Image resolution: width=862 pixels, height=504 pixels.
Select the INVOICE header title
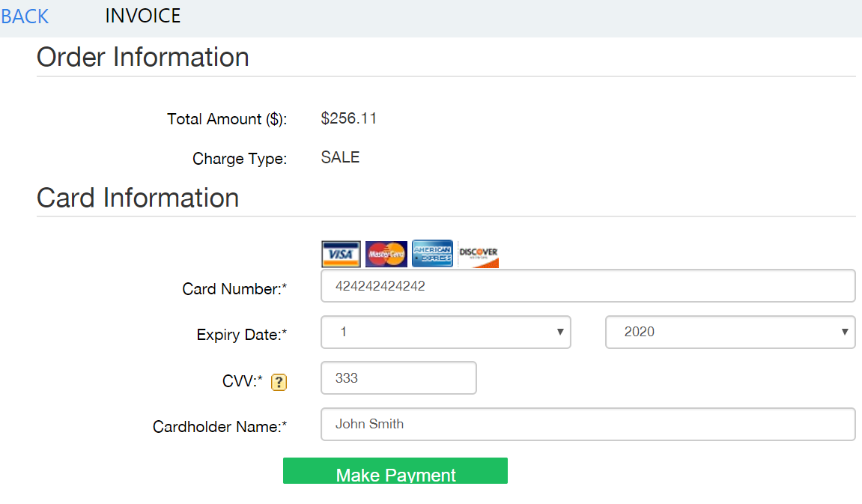coord(142,16)
